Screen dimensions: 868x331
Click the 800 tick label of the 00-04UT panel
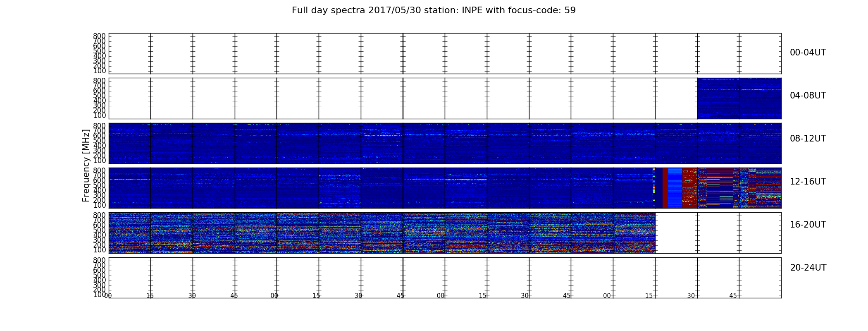coord(99,36)
